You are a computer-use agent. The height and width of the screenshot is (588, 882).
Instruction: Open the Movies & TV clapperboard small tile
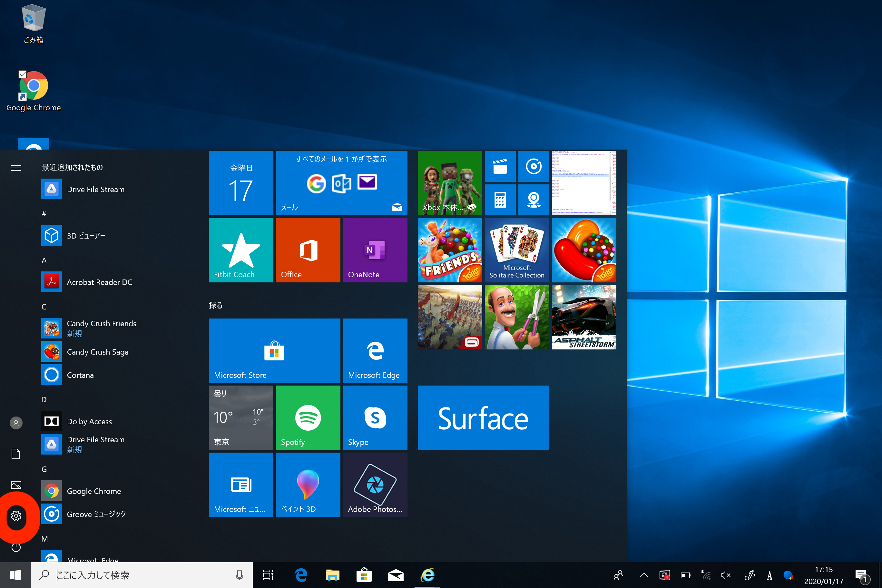500,166
